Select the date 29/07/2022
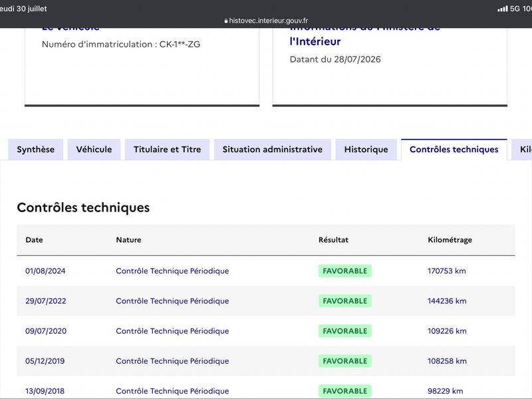 [46, 301]
